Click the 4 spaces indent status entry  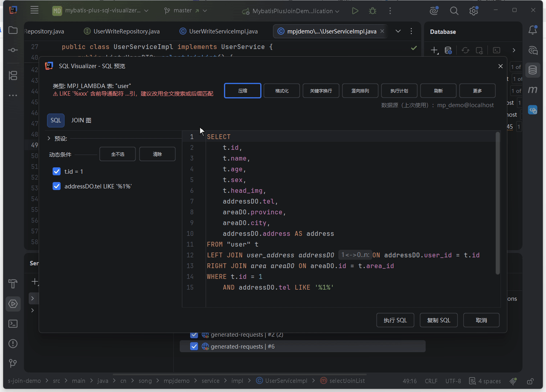tap(485, 381)
